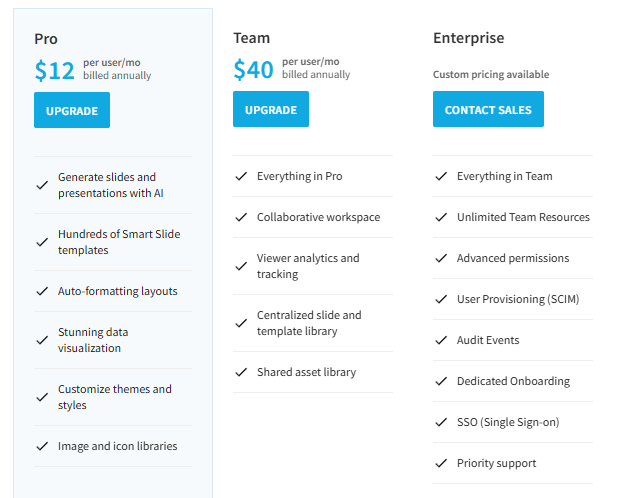Click checkmark next to Priority support
632x498 pixels.
(x=441, y=463)
